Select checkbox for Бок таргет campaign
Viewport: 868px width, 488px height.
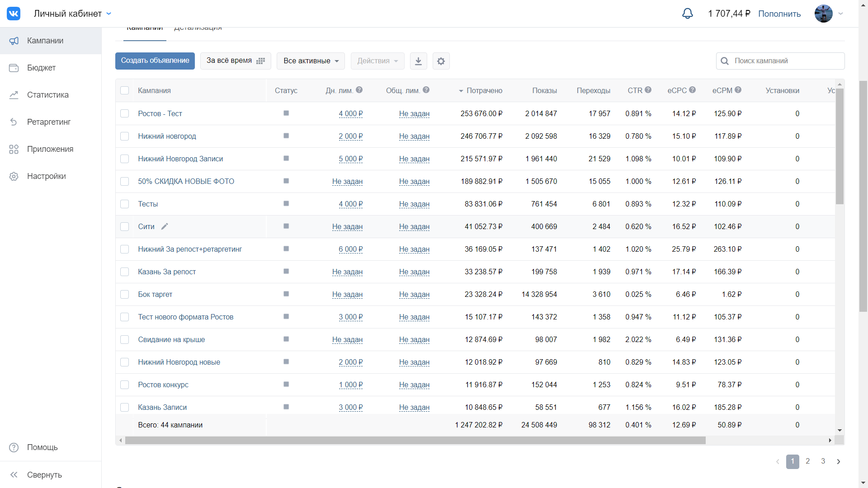pyautogui.click(x=125, y=294)
